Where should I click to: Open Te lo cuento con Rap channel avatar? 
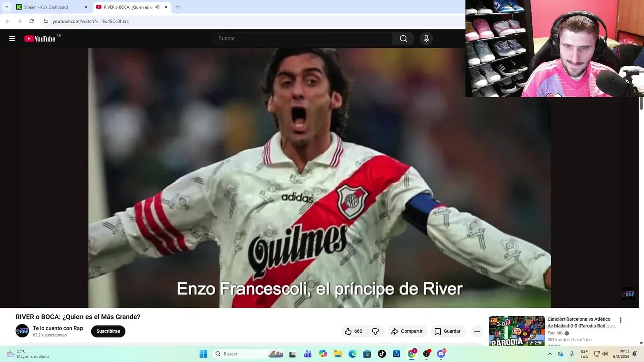click(22, 331)
